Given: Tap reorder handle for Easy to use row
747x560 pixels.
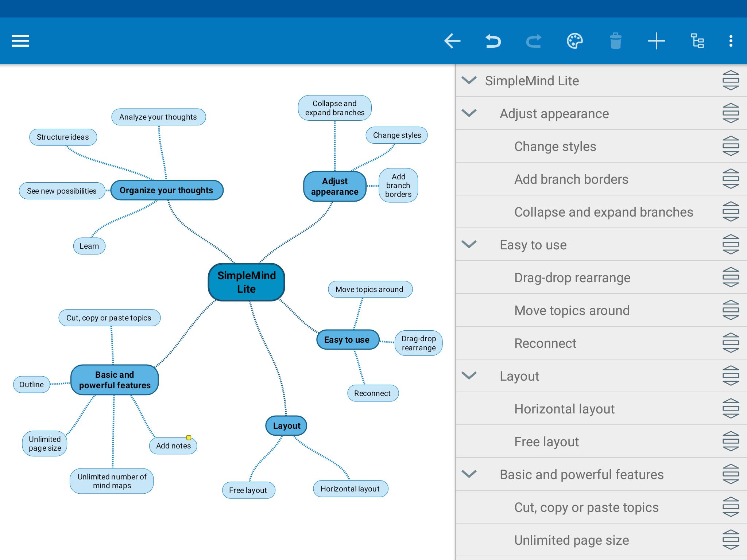Looking at the screenshot, I should tap(731, 245).
